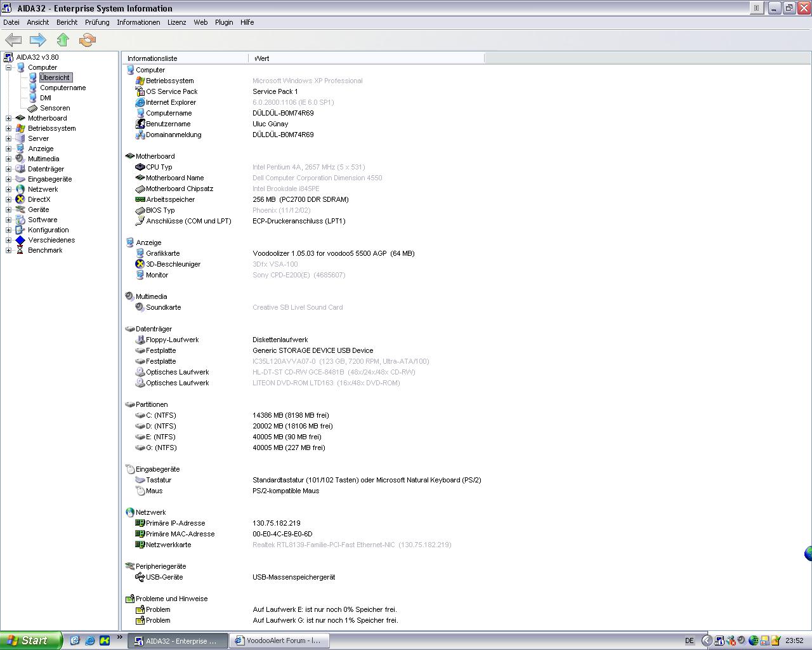
Task: Click the Windows Start button
Action: (x=31, y=640)
